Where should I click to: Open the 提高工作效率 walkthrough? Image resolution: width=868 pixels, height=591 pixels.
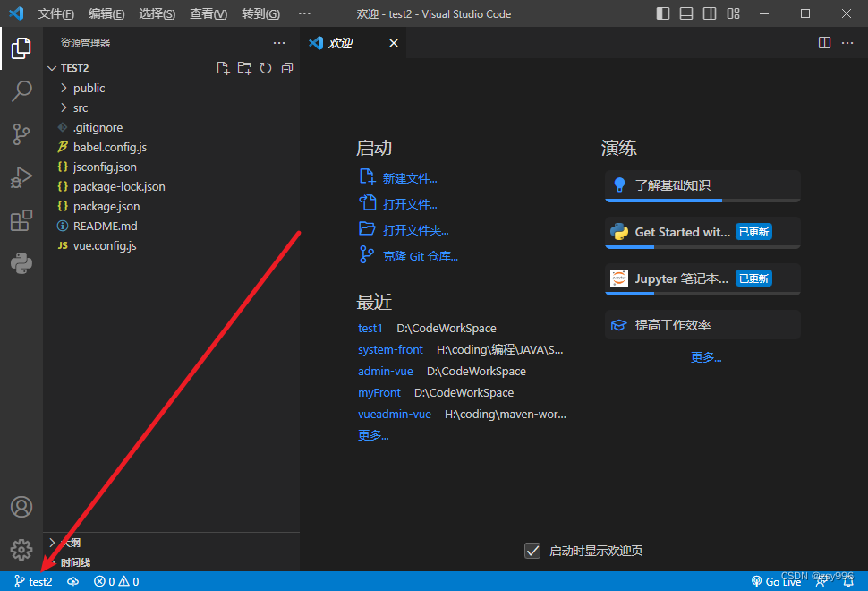click(703, 324)
